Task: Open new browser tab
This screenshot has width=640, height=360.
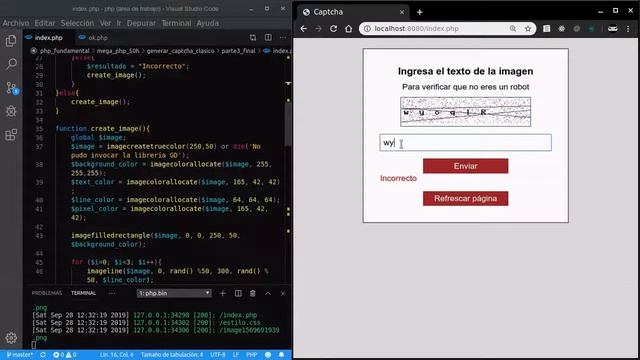Action: point(420,12)
